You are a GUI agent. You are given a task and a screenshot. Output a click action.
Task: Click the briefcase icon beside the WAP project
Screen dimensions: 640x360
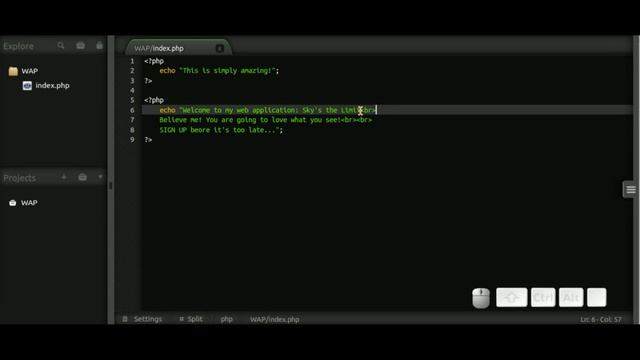[13, 203]
